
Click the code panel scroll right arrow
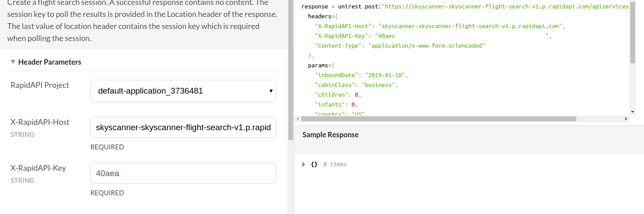coord(626,119)
